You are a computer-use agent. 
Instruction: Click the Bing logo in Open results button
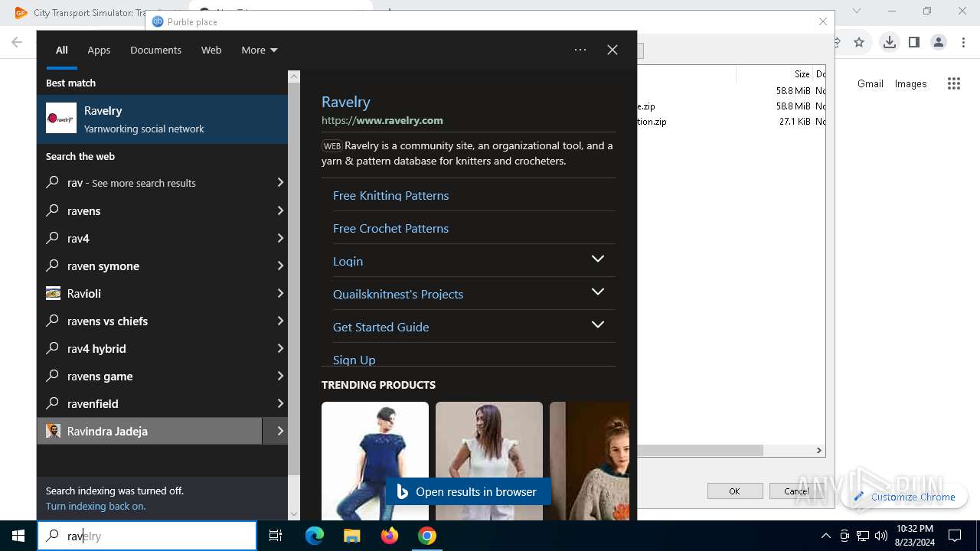pos(401,492)
